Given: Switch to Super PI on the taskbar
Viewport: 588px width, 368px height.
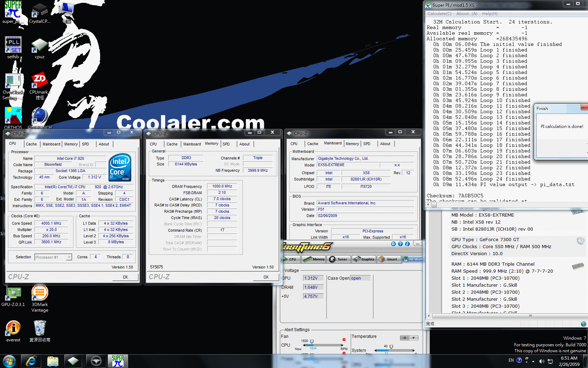Looking at the screenshot, I should pyautogui.click(x=118, y=361).
